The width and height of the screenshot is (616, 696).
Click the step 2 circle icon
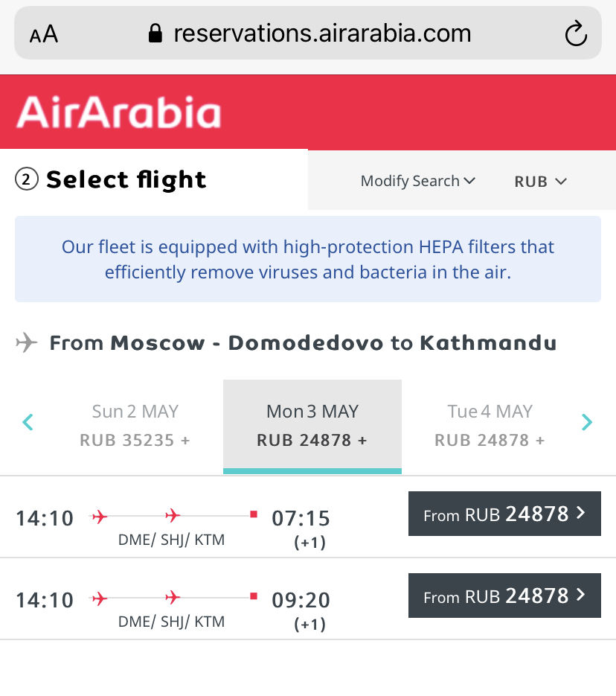coord(27,179)
